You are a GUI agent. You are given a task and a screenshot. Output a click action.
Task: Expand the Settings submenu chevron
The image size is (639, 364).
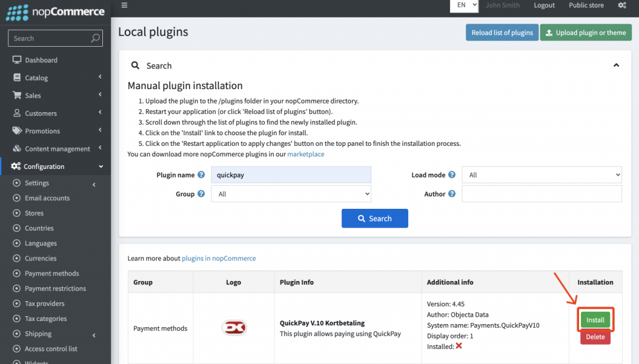point(94,183)
